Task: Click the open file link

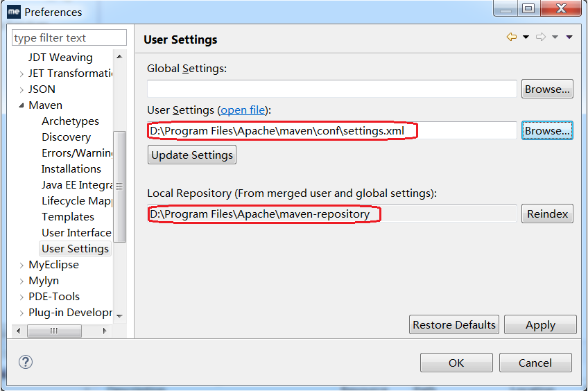Action: click(x=243, y=110)
